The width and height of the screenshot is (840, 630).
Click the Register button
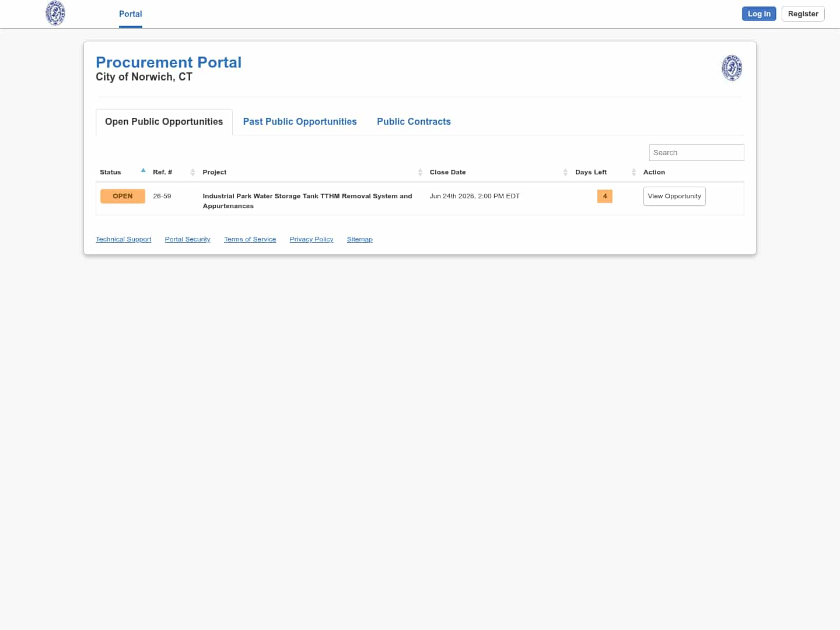click(x=803, y=14)
